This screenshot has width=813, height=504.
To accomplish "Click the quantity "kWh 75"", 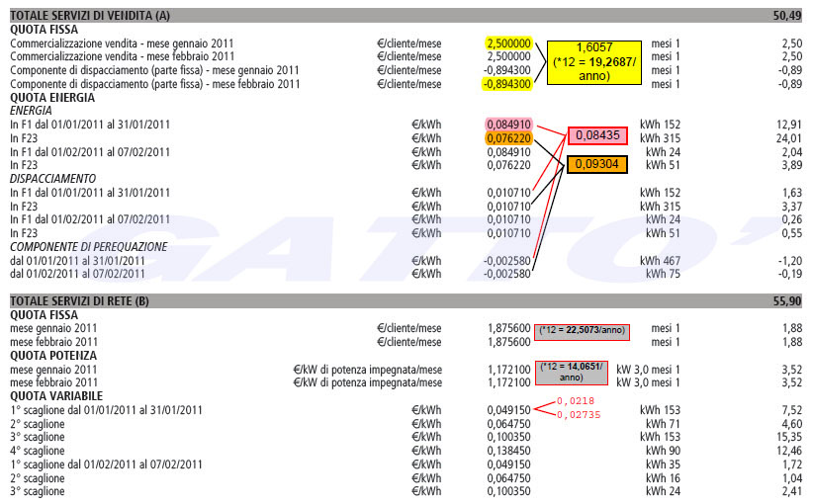I will coord(663,274).
